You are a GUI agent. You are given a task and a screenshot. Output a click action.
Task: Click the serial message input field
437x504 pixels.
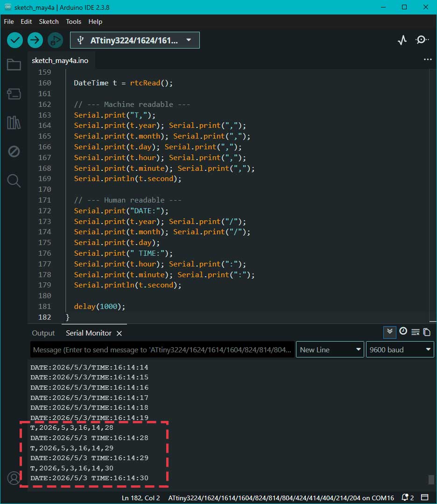coord(162,350)
